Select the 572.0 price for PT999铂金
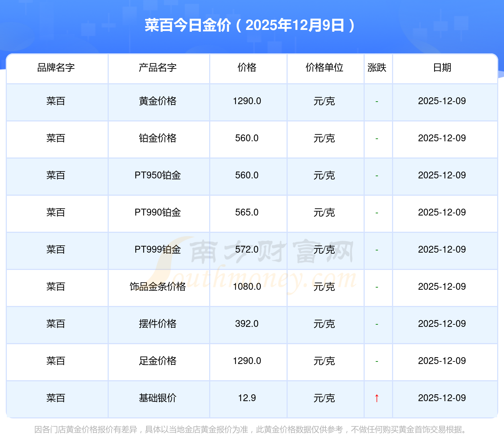The width and height of the screenshot is (504, 435). click(247, 249)
